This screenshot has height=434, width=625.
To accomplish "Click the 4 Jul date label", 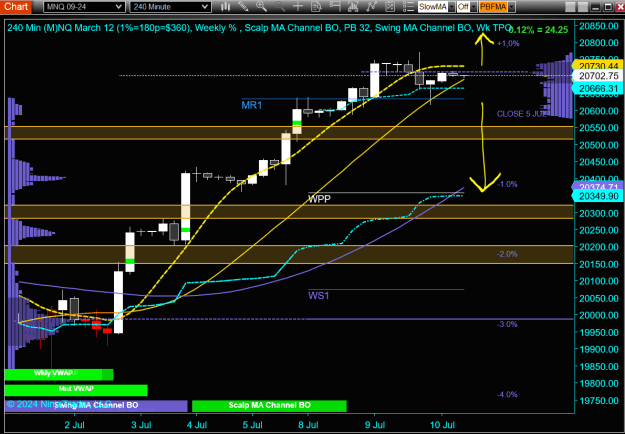I will 196,424.
